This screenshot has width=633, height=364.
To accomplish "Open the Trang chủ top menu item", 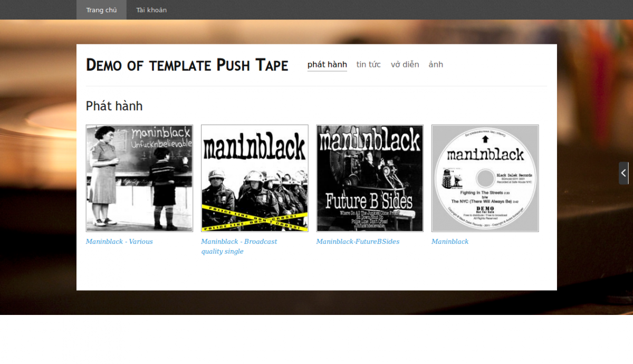I will [x=101, y=10].
